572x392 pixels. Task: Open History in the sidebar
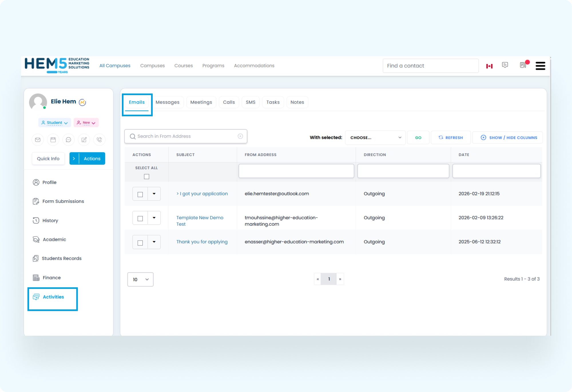click(50, 221)
